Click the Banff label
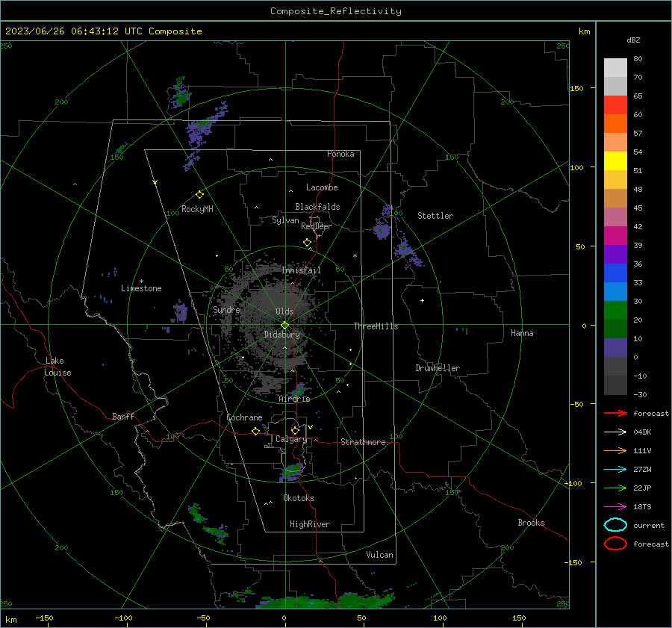Image resolution: width=672 pixels, height=628 pixels. tap(123, 417)
